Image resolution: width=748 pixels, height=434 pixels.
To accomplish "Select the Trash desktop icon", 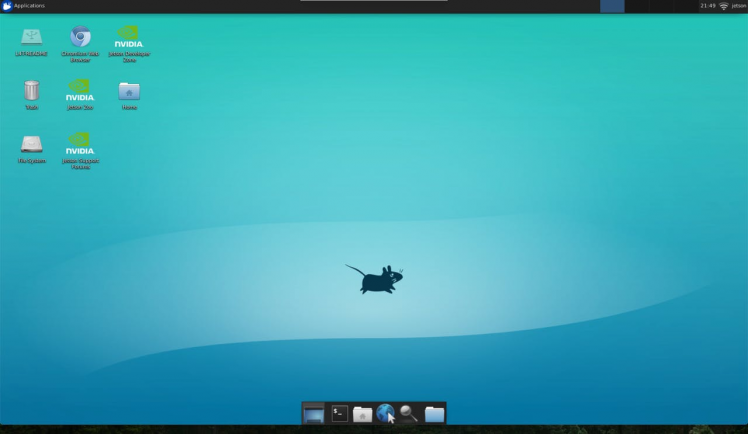I will pyautogui.click(x=31, y=95).
